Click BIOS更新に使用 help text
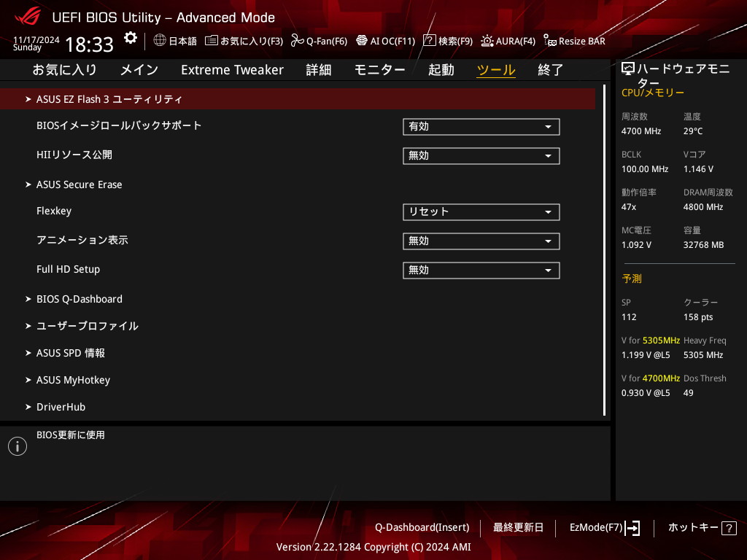This screenshot has height=560, width=747. (x=71, y=435)
